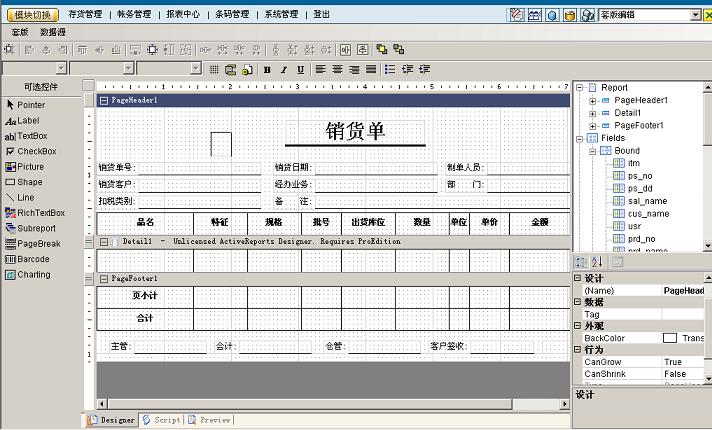
Task: Select the sal_name field in tree
Action: 647,200
